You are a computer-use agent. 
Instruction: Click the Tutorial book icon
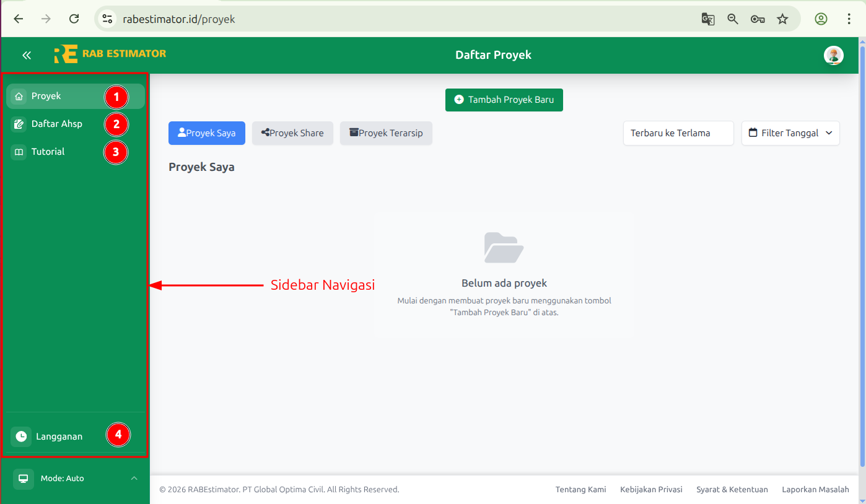tap(17, 151)
